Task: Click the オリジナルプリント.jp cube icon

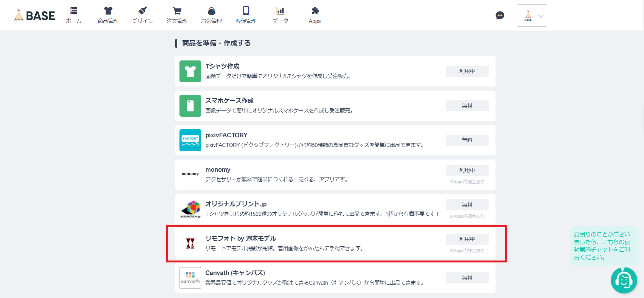Action: [190, 209]
